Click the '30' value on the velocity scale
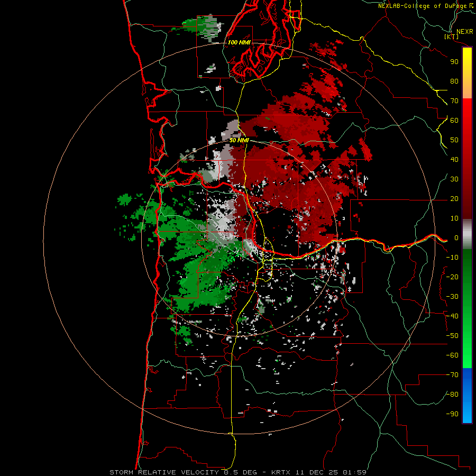The image size is (476, 476). 454,179
